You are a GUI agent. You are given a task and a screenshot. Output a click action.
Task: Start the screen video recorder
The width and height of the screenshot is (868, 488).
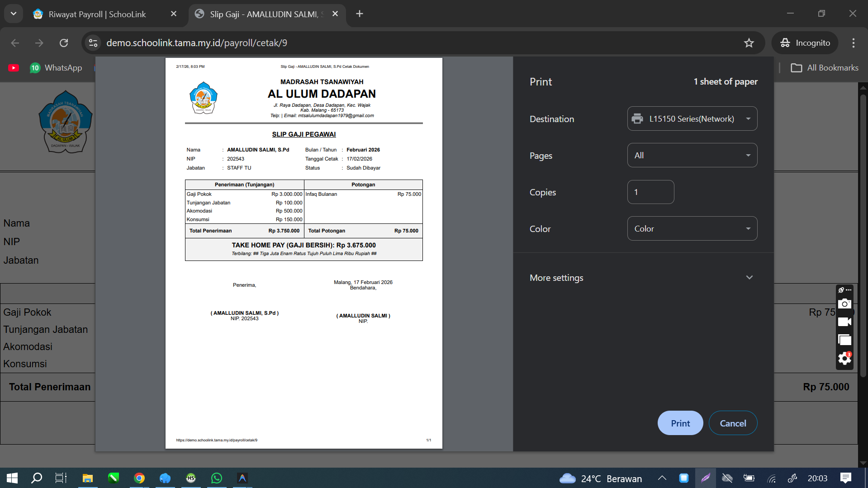844,322
